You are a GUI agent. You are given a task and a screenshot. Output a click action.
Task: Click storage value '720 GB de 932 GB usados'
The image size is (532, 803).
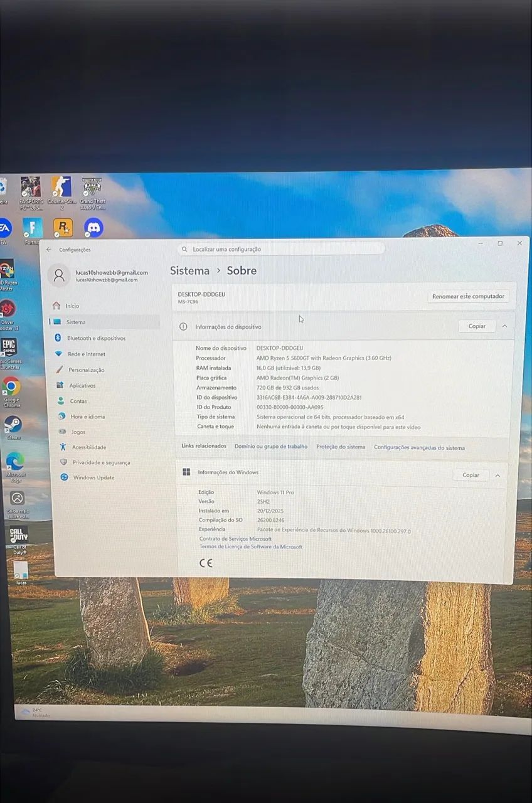click(x=287, y=388)
